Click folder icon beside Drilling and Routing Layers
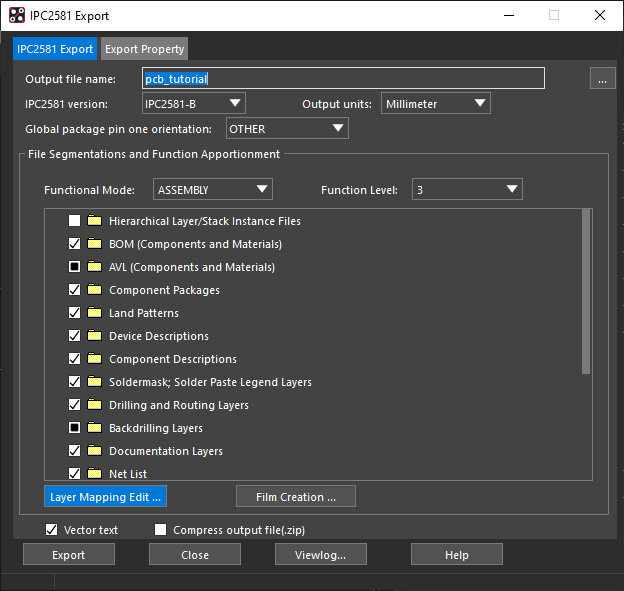 click(94, 405)
